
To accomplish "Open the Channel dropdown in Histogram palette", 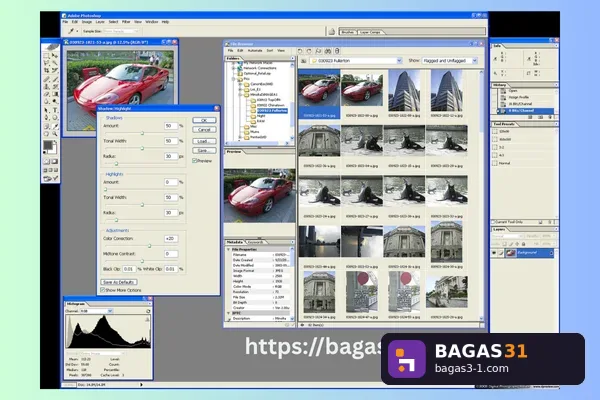I will click(110, 311).
